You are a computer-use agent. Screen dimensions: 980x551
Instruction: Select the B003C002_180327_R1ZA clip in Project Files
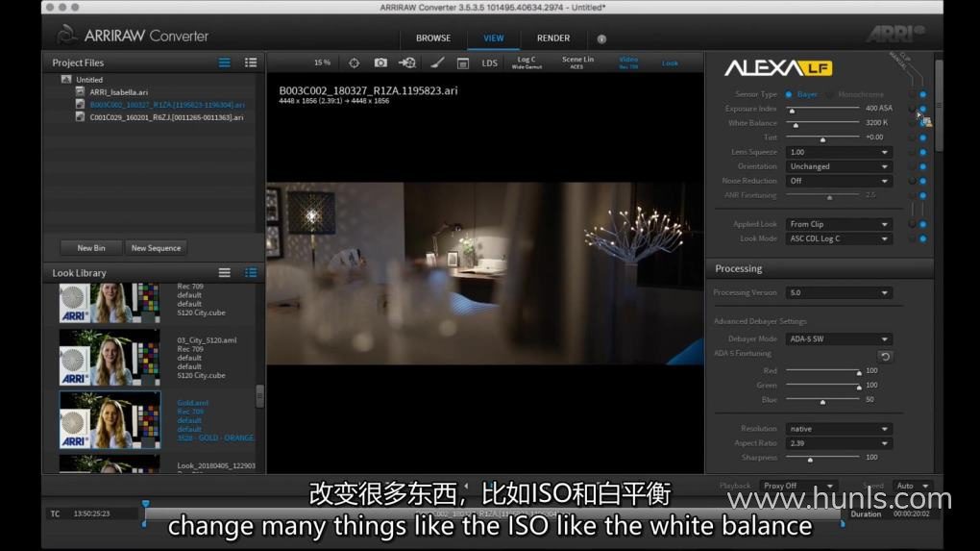(167, 105)
